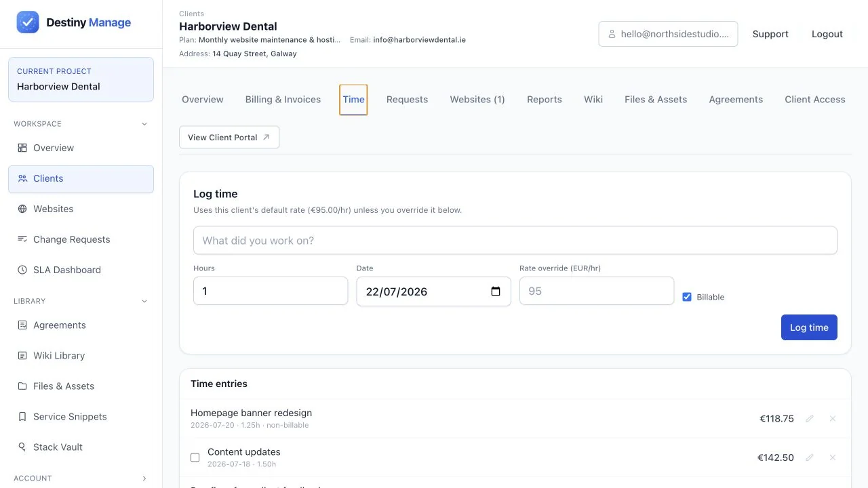Click the View Client Portal button
Viewport: 868px width, 488px height.
coord(229,137)
